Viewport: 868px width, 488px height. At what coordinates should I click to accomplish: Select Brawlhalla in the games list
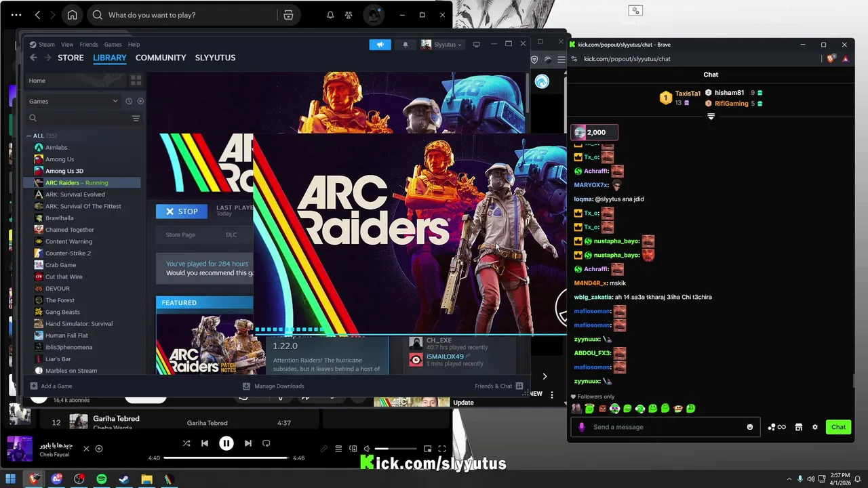click(x=59, y=218)
